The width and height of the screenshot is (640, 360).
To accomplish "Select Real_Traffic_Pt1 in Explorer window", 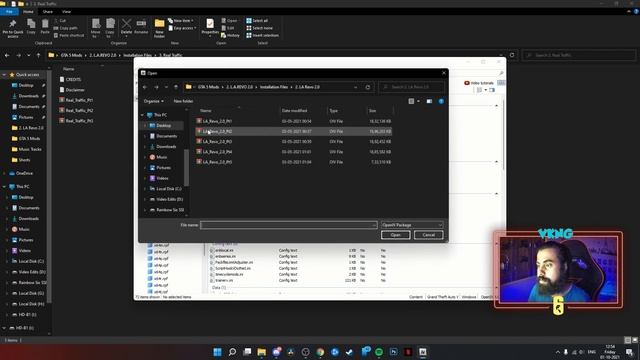I will 76,100.
